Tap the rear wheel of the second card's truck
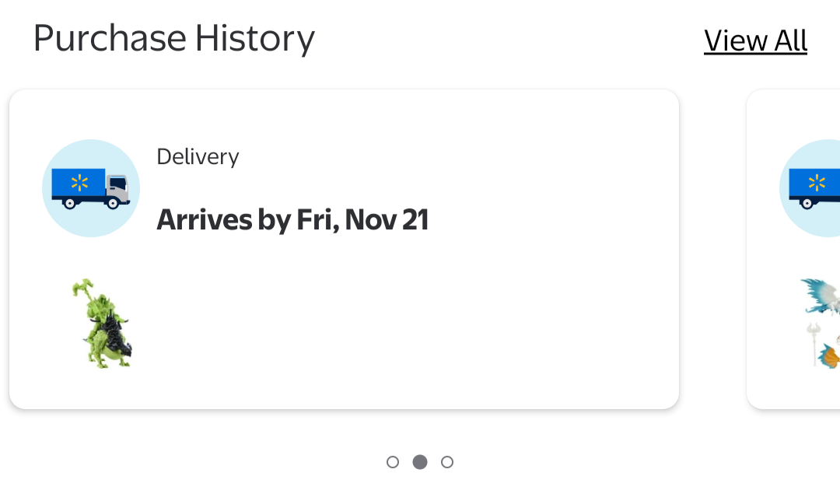Viewport: 840px width, 504px height. [807, 204]
